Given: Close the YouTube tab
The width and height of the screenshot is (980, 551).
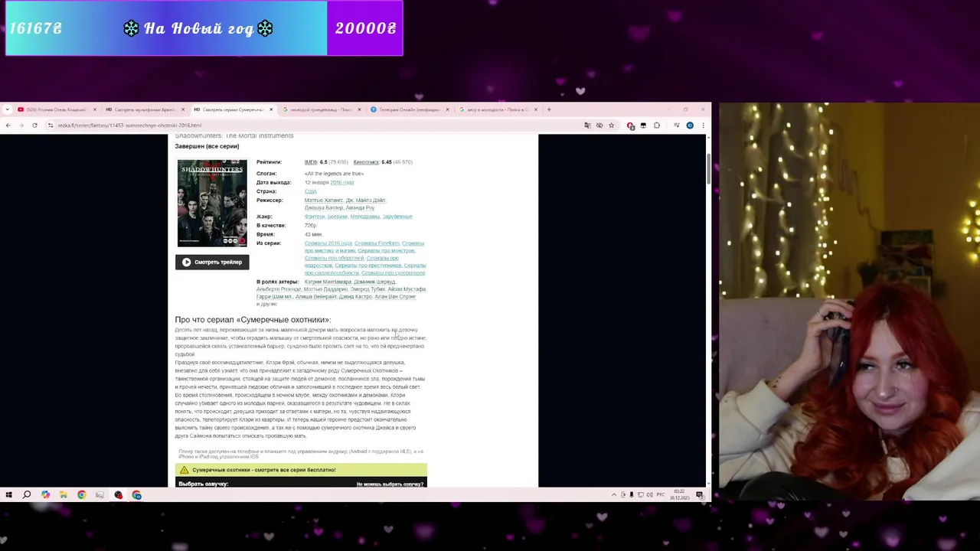Looking at the screenshot, I should [94, 109].
